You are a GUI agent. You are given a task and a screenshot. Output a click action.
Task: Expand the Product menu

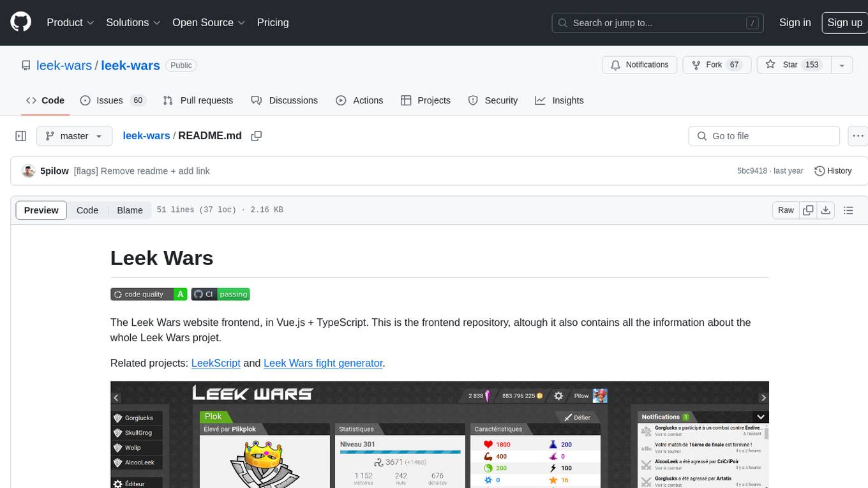click(70, 22)
